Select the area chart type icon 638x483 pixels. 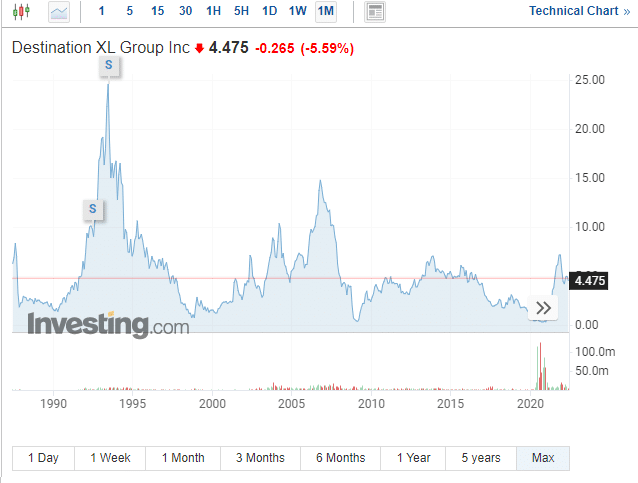[59, 12]
